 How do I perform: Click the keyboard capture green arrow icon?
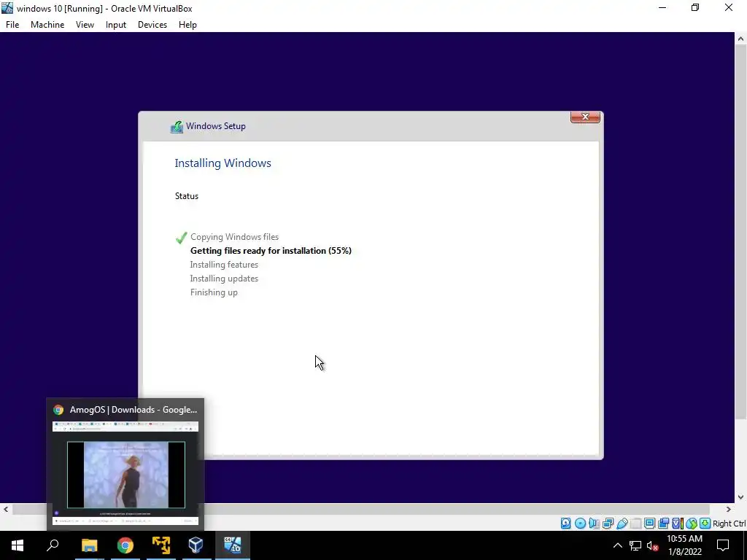pos(705,524)
